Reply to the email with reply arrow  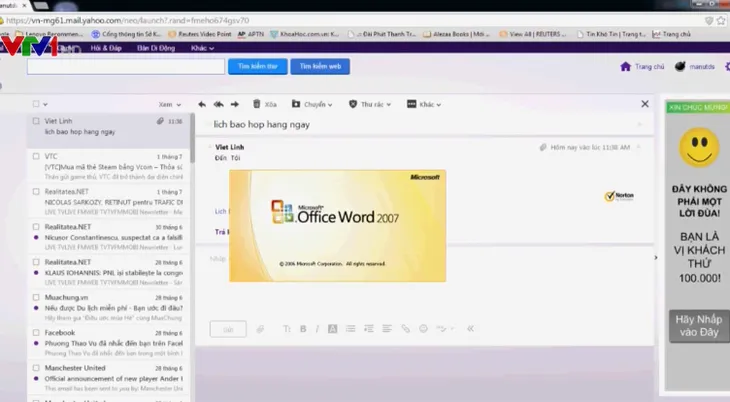point(202,104)
